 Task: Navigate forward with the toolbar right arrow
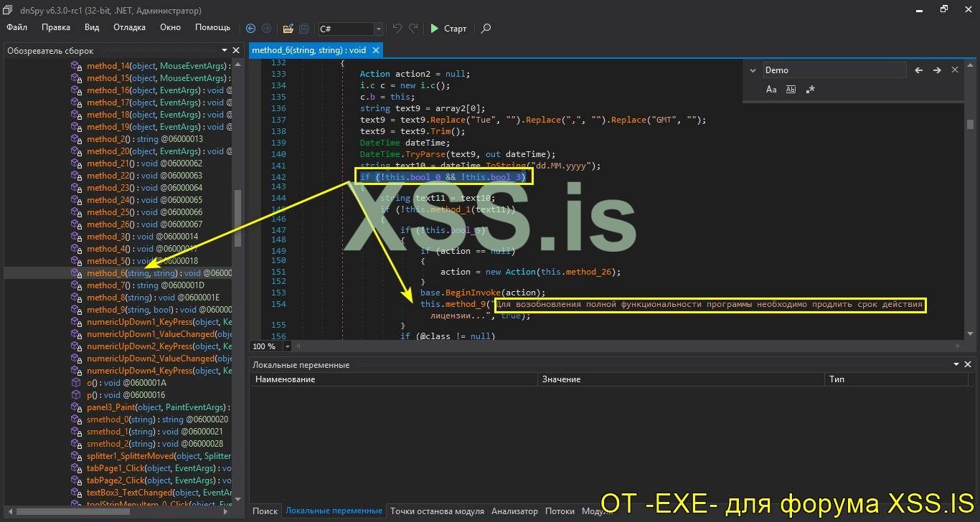click(x=266, y=29)
